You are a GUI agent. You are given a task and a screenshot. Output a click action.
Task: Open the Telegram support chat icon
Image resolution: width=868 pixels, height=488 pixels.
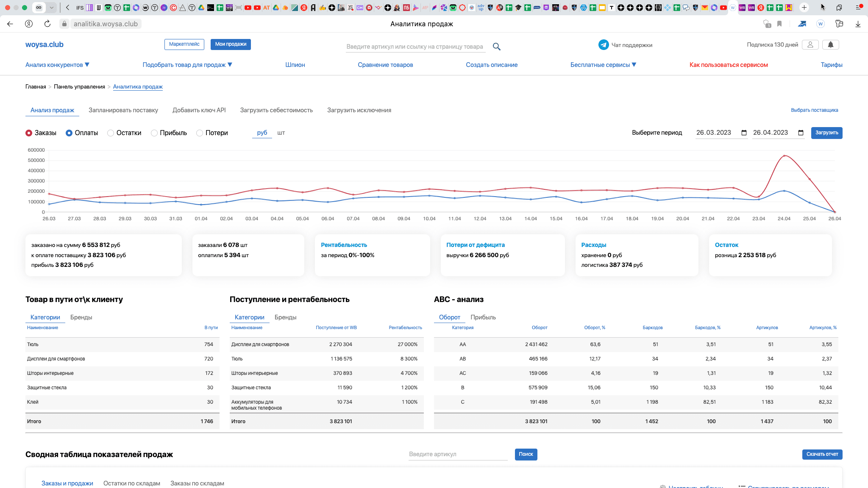click(604, 45)
